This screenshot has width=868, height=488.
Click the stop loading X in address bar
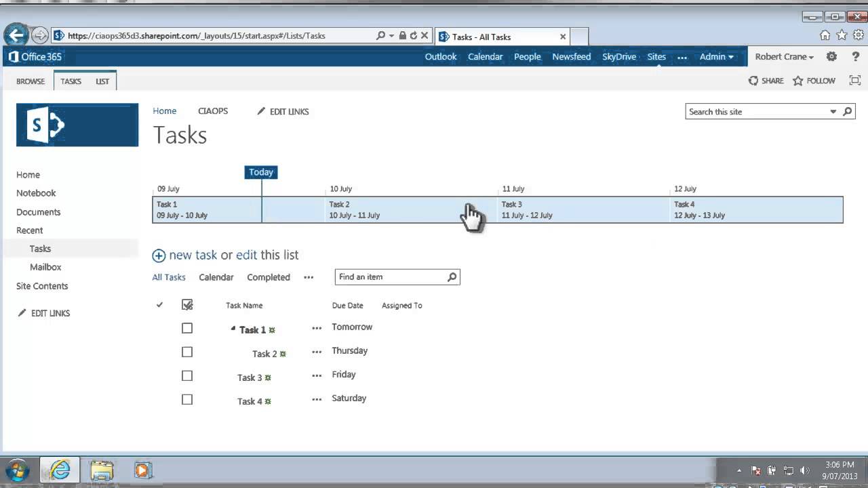pos(425,35)
